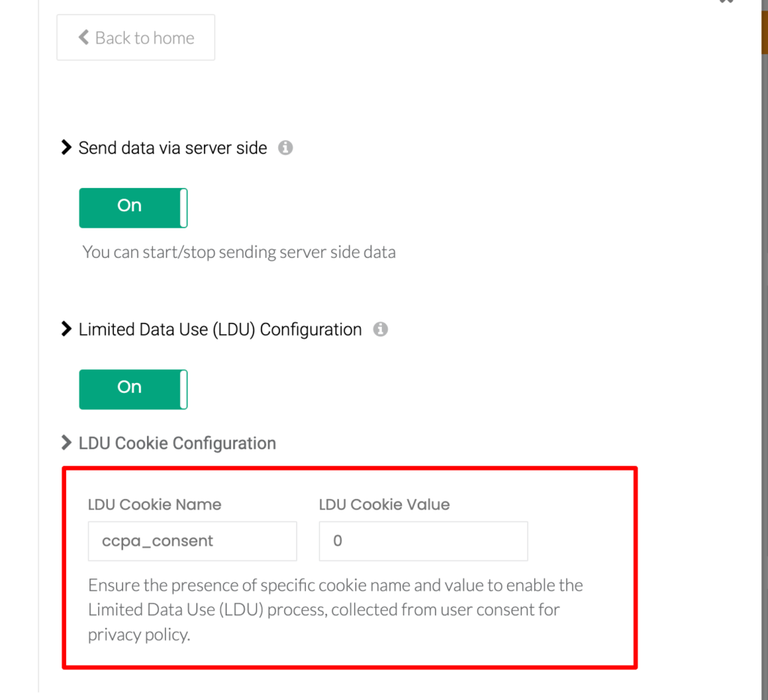Click the LDU Cookie Name input field
The height and width of the screenshot is (700, 768).
click(x=193, y=541)
